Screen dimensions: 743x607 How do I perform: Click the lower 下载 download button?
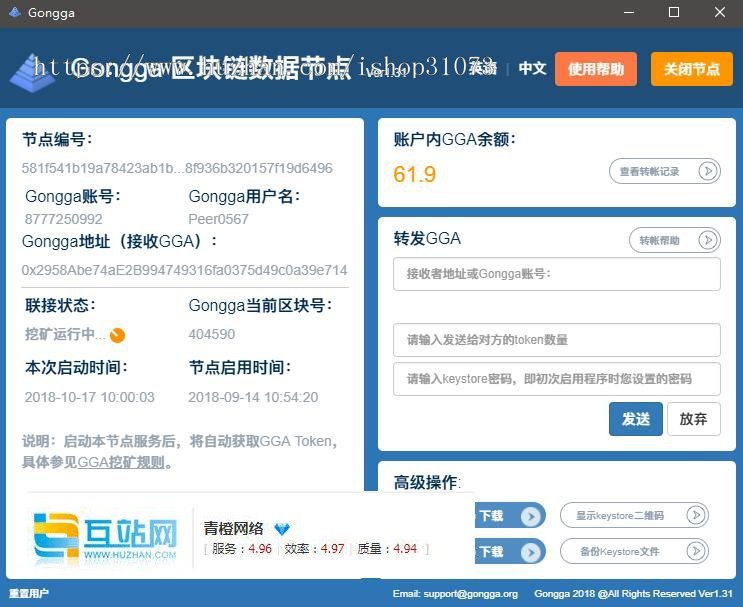(x=510, y=552)
